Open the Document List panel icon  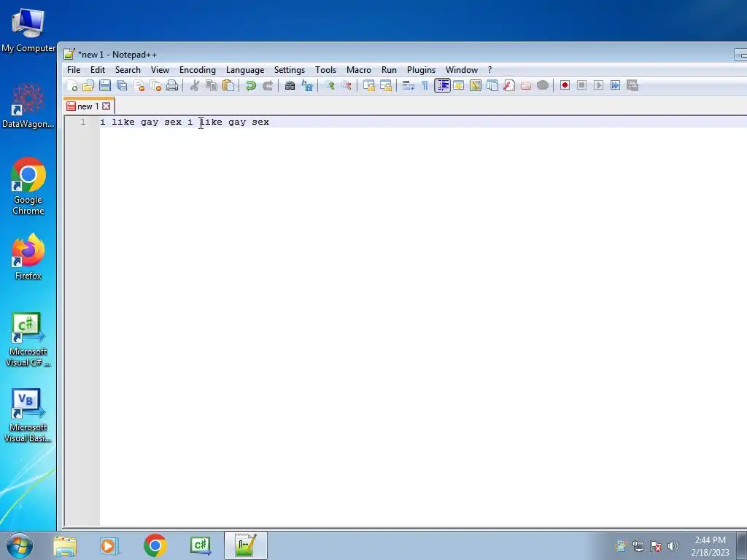(492, 86)
